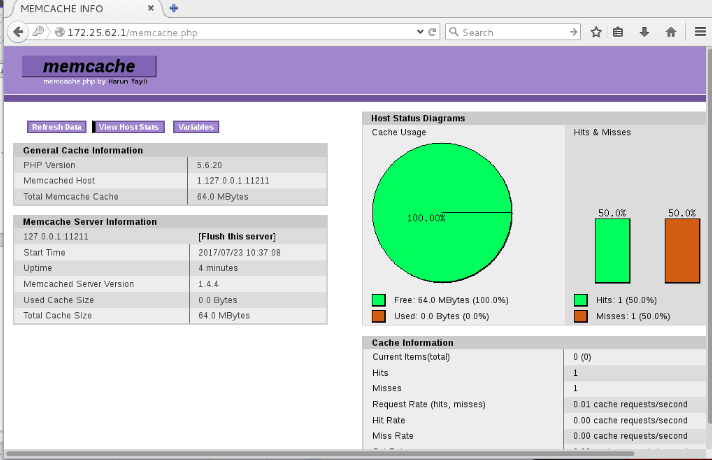Open the Variables button
This screenshot has width=712, height=460.
(196, 127)
